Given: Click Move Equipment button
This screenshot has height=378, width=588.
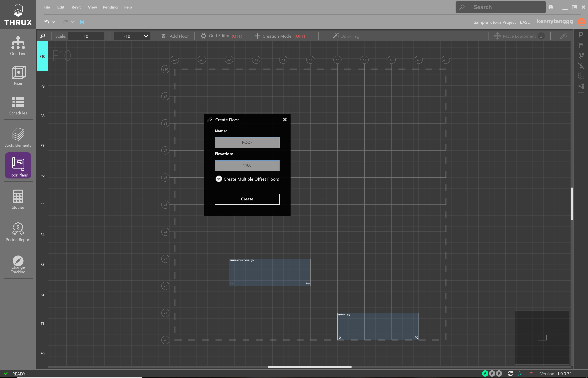Looking at the screenshot, I should click(519, 36).
